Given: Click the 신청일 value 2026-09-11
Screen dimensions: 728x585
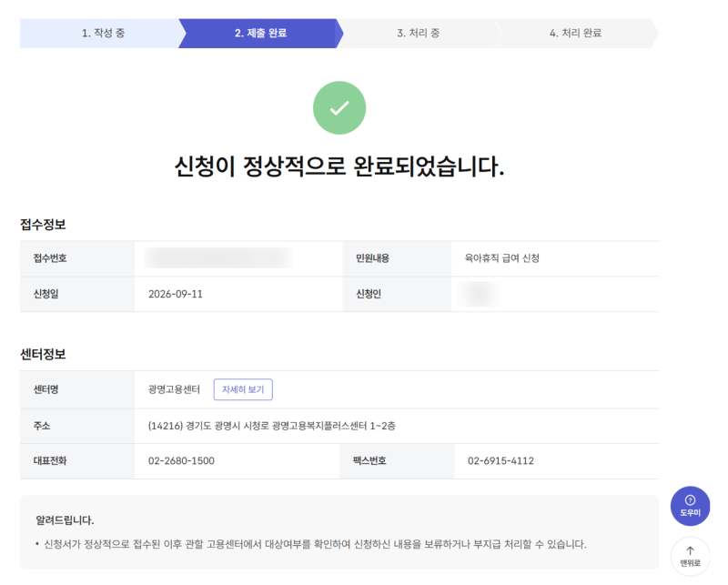Looking at the screenshot, I should click(176, 294).
